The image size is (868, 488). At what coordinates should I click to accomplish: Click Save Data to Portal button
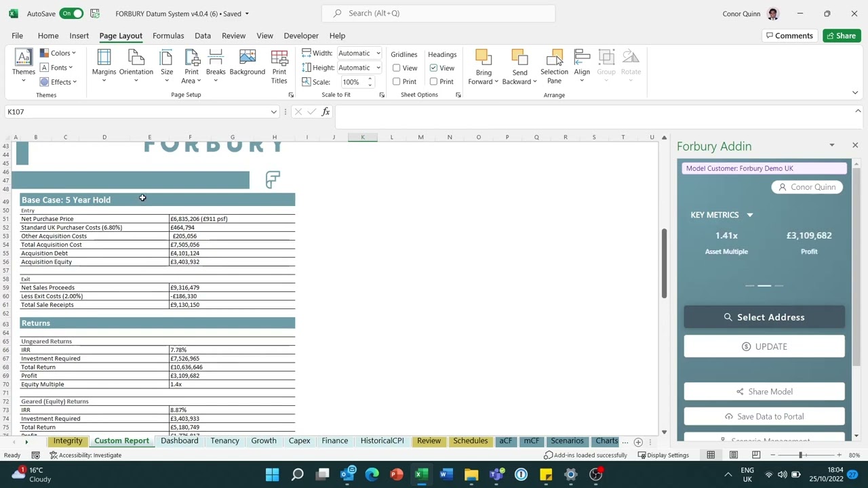764,416
